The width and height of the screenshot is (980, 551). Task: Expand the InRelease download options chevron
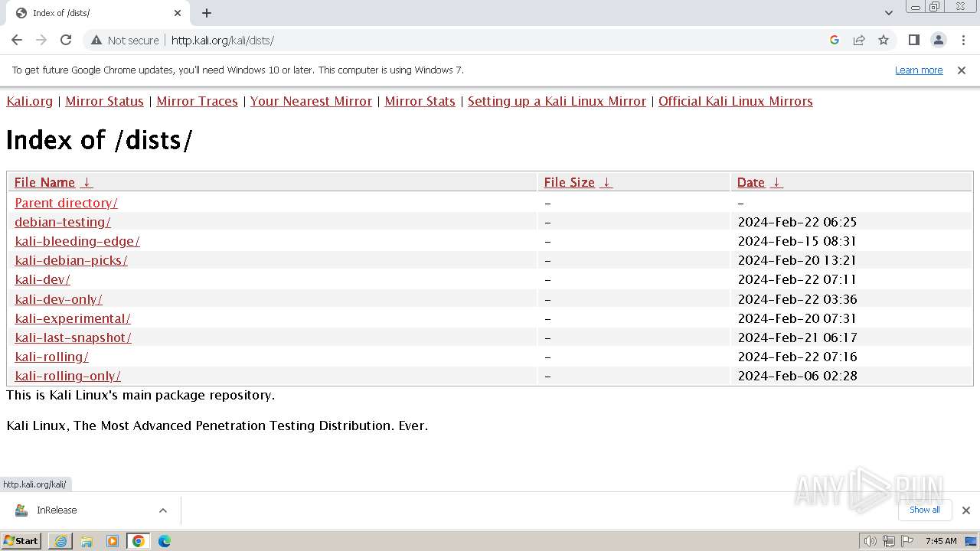[163, 510]
